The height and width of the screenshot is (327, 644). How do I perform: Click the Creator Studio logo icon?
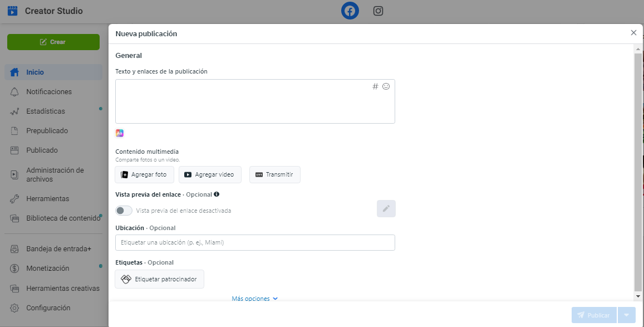click(x=12, y=11)
